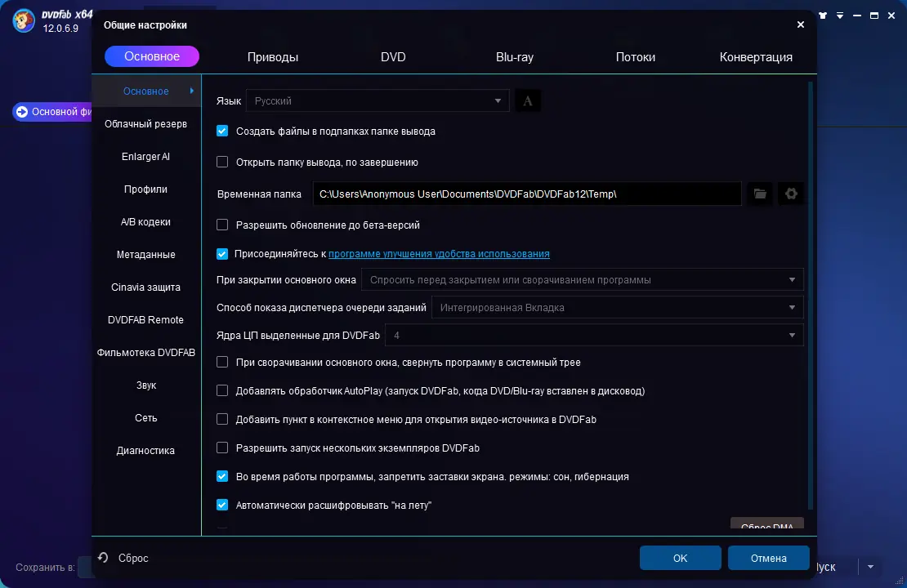
Task: Click the OK button
Action: pyautogui.click(x=680, y=558)
